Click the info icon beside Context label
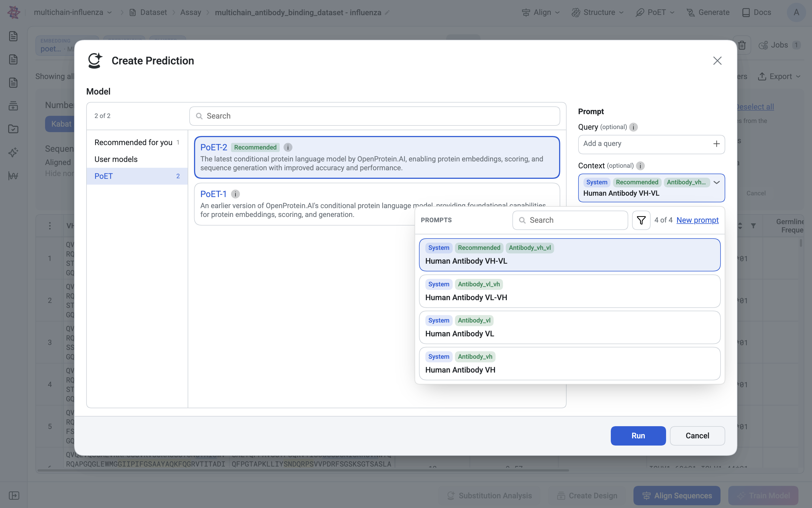This screenshot has width=812, height=508. click(x=640, y=166)
